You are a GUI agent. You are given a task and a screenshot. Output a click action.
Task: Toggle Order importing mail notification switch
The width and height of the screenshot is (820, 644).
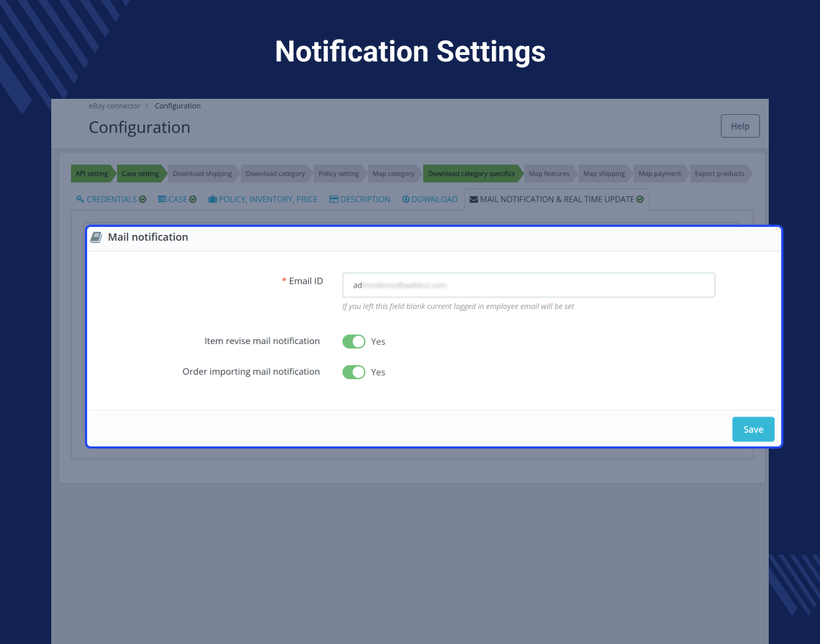click(354, 372)
